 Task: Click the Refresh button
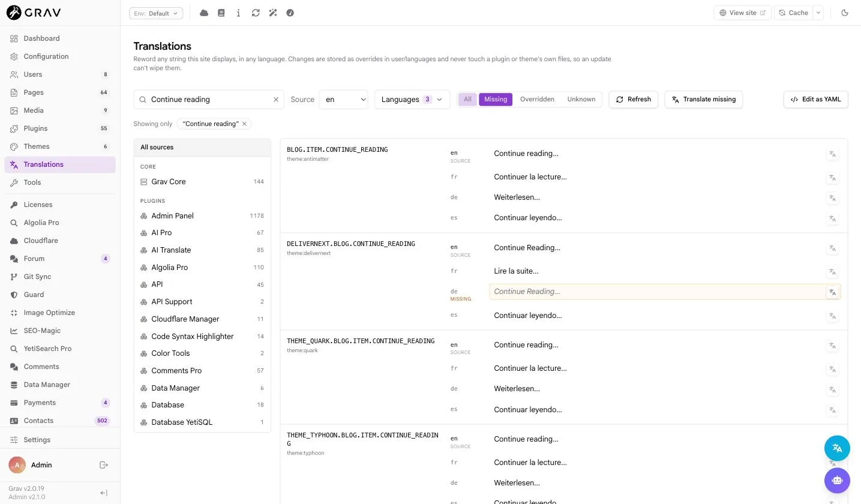point(634,100)
